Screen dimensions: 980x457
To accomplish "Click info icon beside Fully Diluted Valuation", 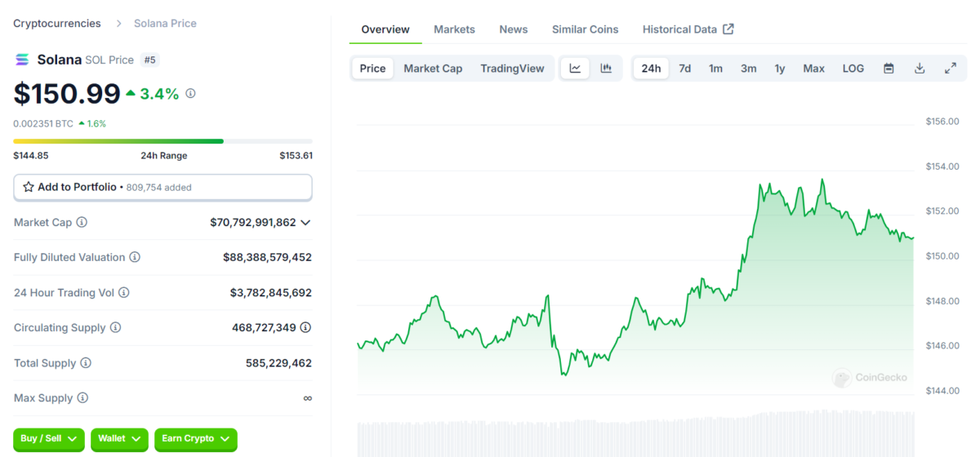I will 135,257.
